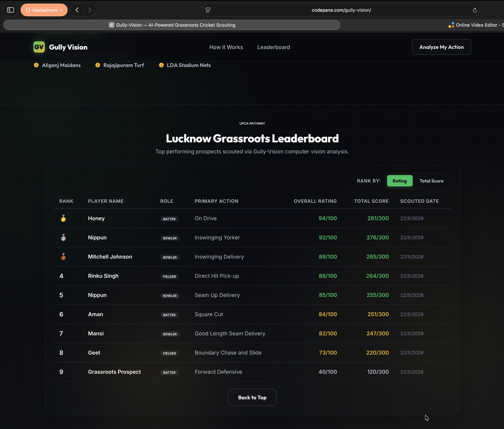Toggle the browser sidebar panel icon
504x429 pixels.
tap(10, 10)
